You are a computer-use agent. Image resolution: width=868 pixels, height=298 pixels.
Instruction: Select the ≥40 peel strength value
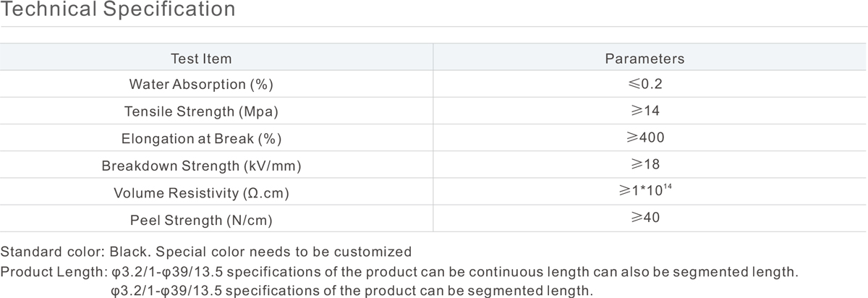[644, 218]
